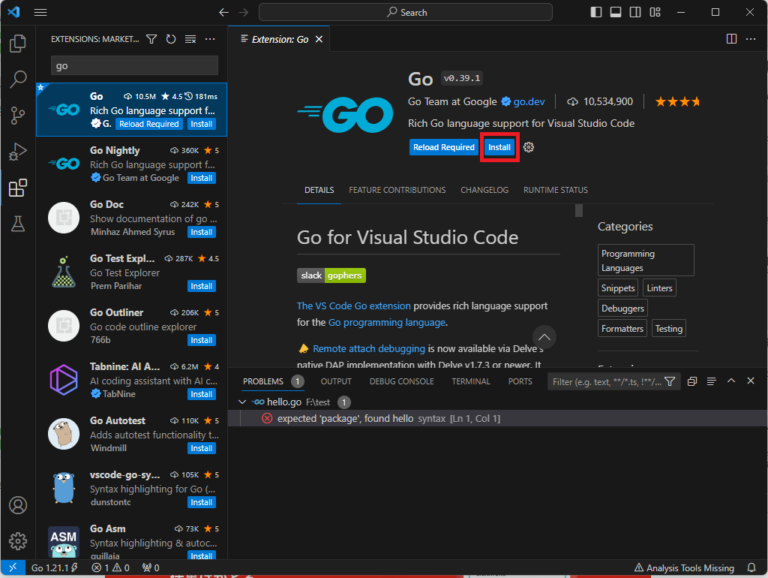This screenshot has height=578, width=768.
Task: Click the gear icon beside the Install button
Action: [x=529, y=147]
